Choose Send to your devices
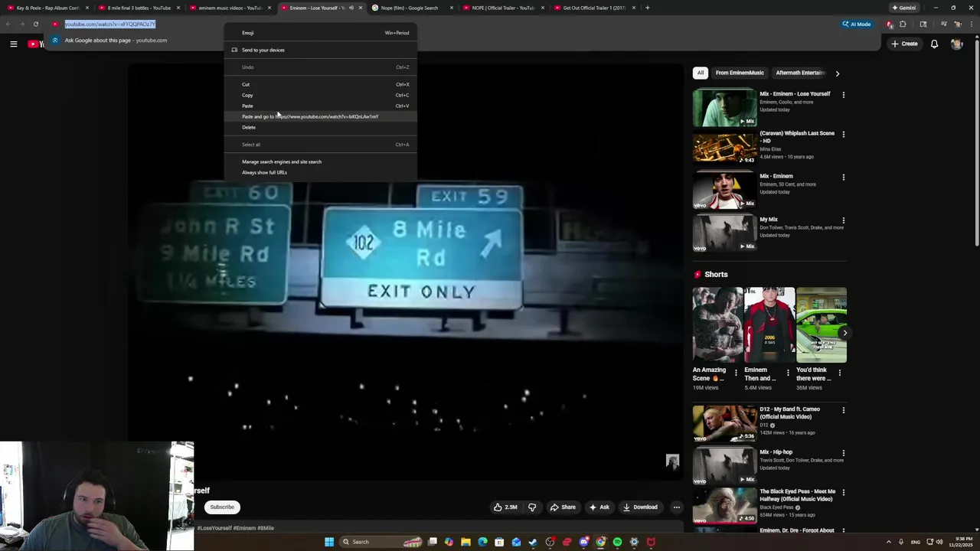 [321, 50]
